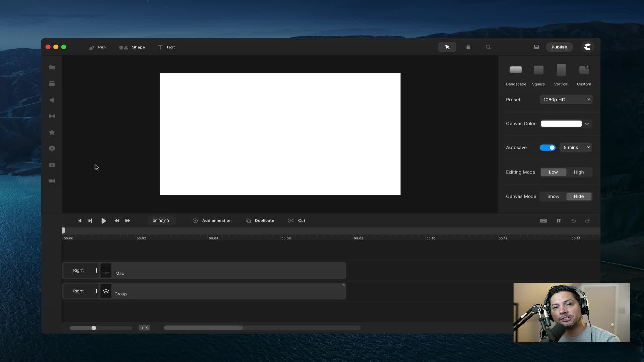The width and height of the screenshot is (644, 362).
Task: Click the white canvas area
Action: click(280, 134)
